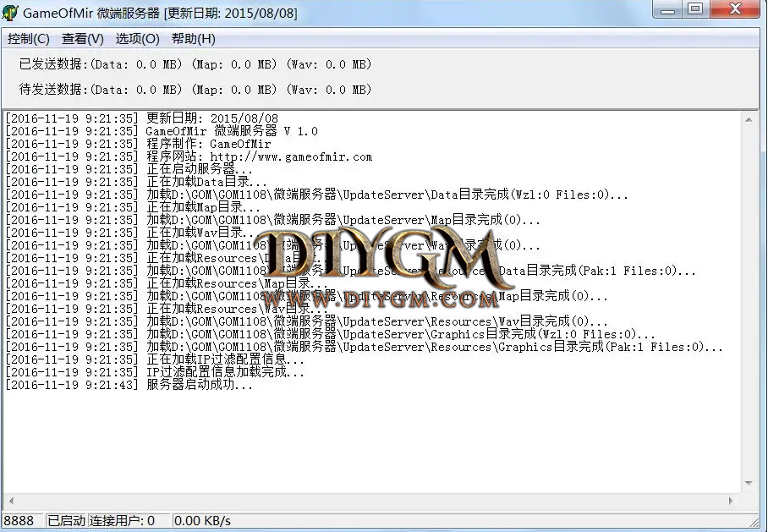768x532 pixels.
Task: Click the horizontal scrollbar right arrow
Action: [731, 501]
